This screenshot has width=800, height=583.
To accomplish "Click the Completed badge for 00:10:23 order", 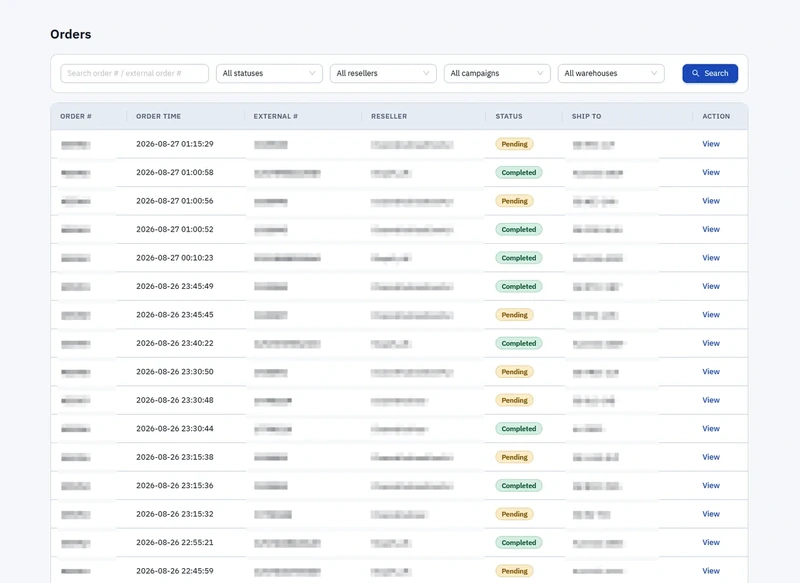I will pos(518,258).
